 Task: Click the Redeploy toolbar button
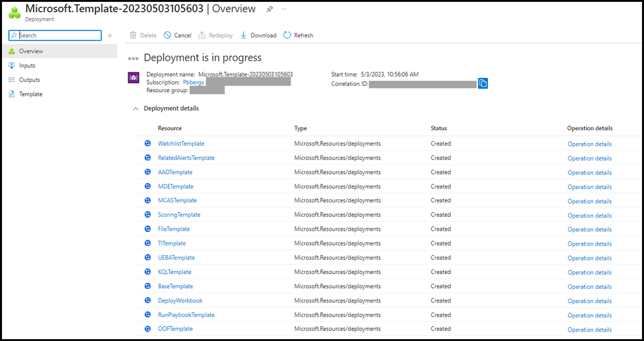coord(215,35)
